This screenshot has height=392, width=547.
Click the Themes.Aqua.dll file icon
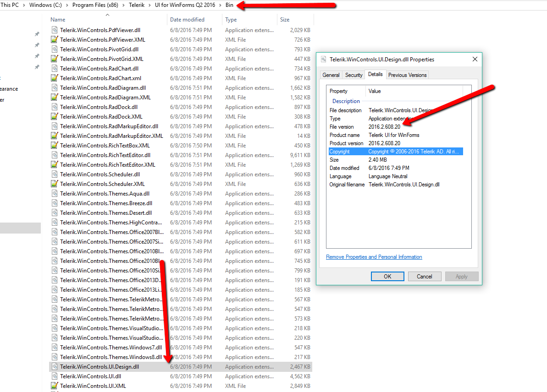(x=55, y=193)
